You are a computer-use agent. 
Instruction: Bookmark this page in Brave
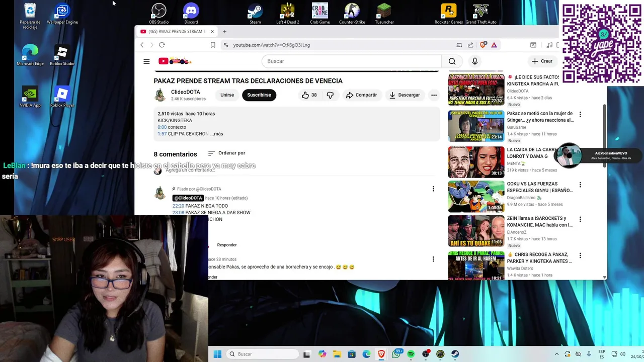213,45
